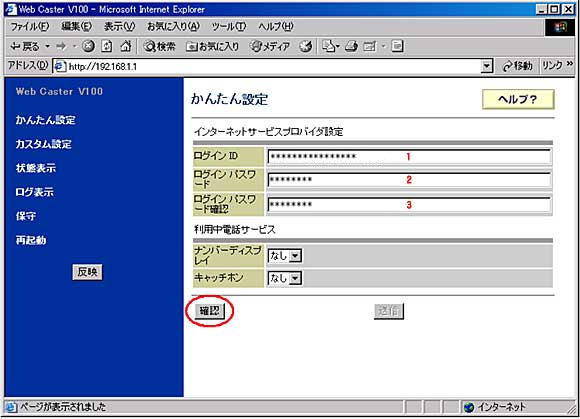
Task: Click the Back (戻る) toolbar arrow
Action: (x=24, y=46)
